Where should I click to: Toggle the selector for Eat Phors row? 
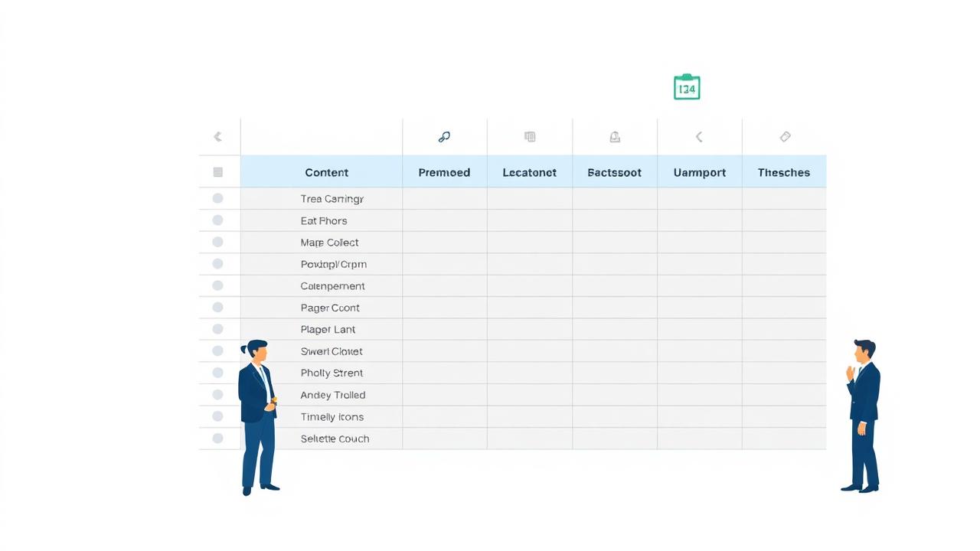(217, 220)
